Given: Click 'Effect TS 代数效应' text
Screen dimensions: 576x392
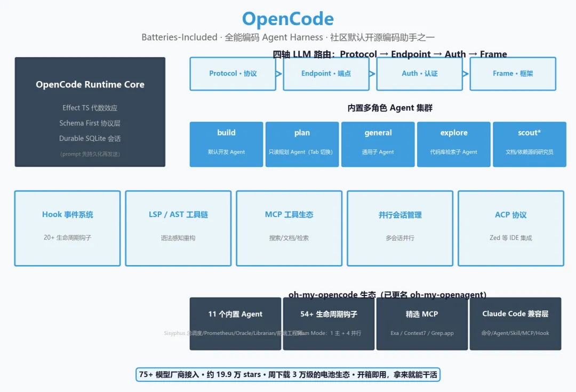Looking at the screenshot, I should pyautogui.click(x=90, y=108).
